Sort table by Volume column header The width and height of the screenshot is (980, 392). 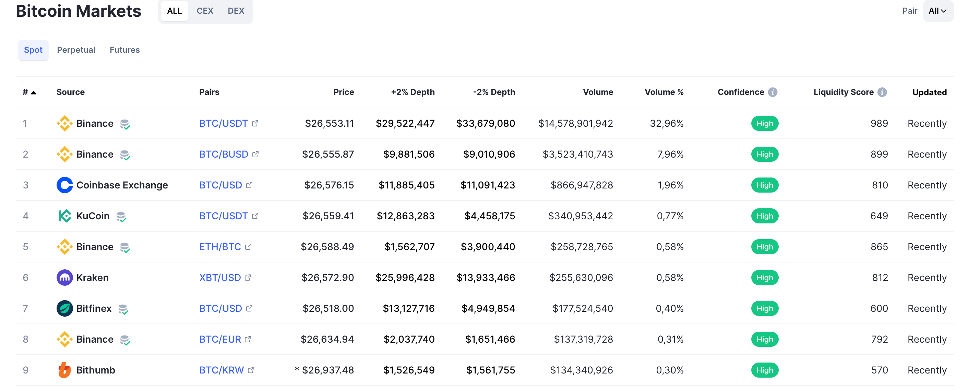point(598,92)
